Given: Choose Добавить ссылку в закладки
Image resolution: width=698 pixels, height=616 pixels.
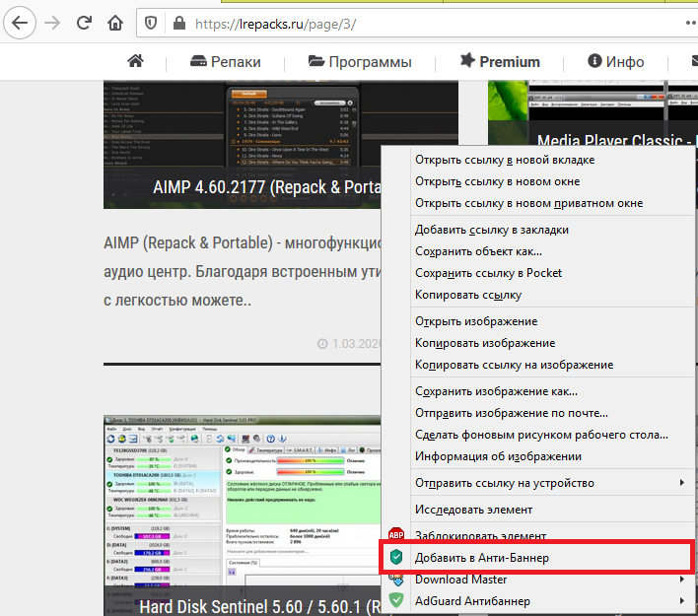Looking at the screenshot, I should coord(551,230).
